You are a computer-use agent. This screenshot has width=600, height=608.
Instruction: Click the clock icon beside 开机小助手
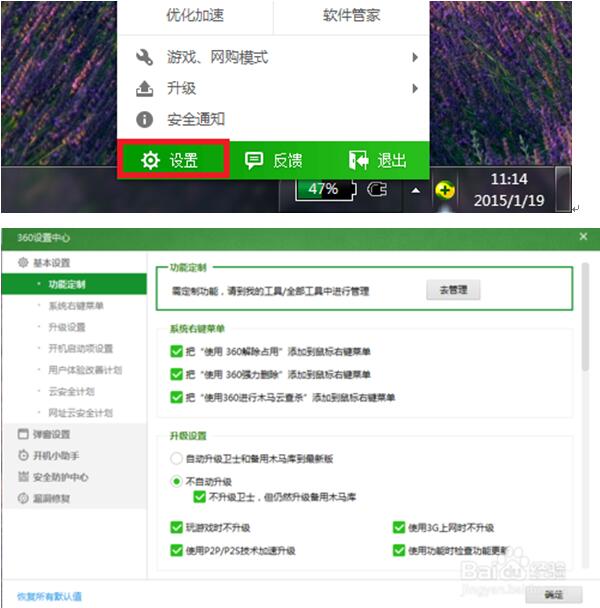[23, 455]
